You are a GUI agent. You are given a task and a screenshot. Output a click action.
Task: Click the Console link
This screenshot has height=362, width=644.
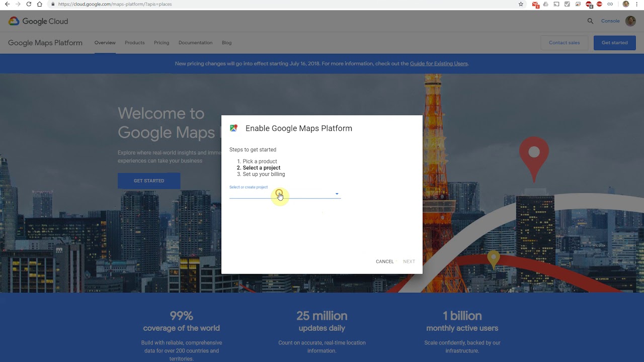click(610, 21)
